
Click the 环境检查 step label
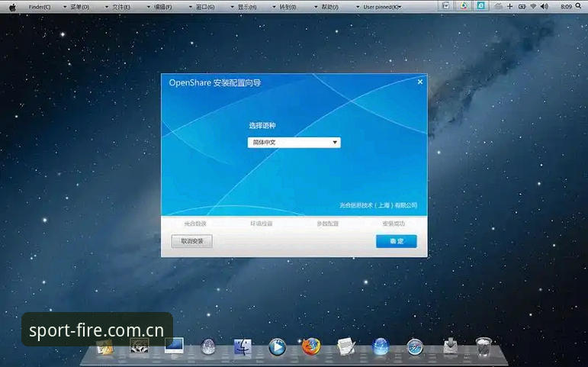(x=262, y=224)
